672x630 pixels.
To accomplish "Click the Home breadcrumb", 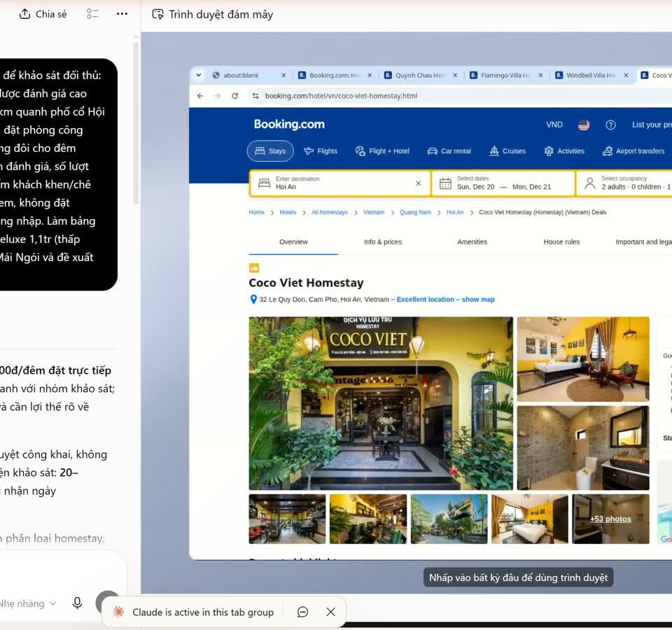I will tap(256, 213).
